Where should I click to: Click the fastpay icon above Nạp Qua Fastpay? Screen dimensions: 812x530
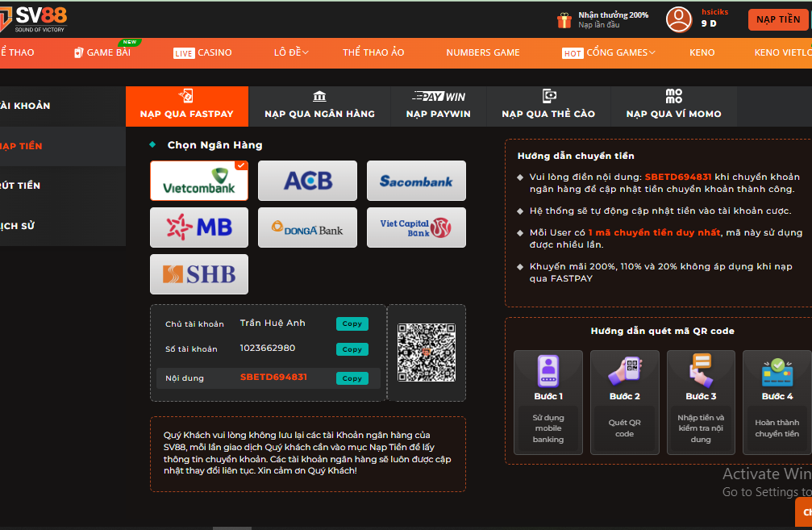click(x=186, y=96)
